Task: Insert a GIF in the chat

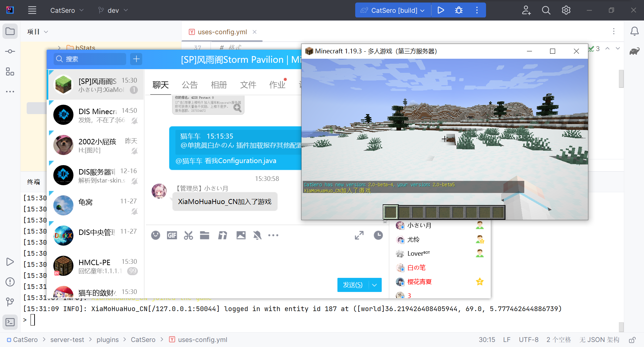Action: [172, 235]
